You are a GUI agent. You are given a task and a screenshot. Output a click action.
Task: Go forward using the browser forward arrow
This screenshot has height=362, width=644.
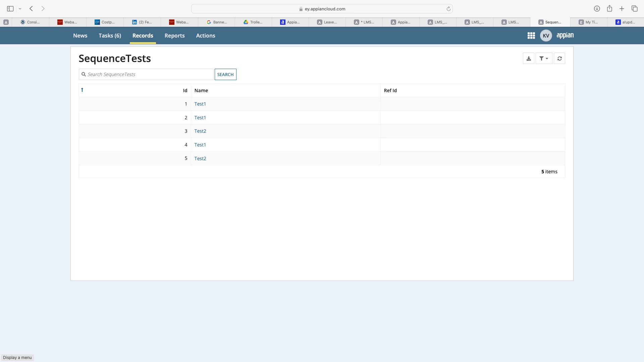43,9
